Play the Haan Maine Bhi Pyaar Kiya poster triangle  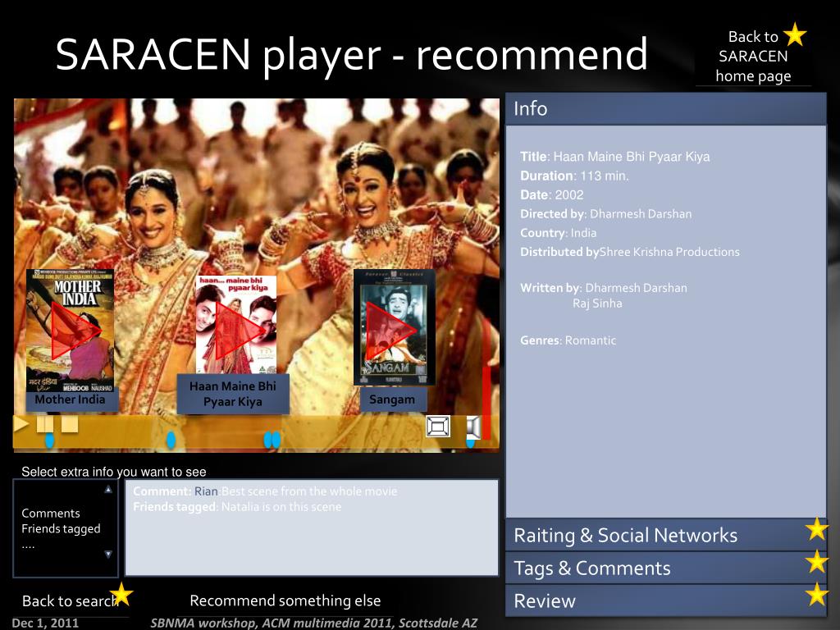pyautogui.click(x=240, y=331)
